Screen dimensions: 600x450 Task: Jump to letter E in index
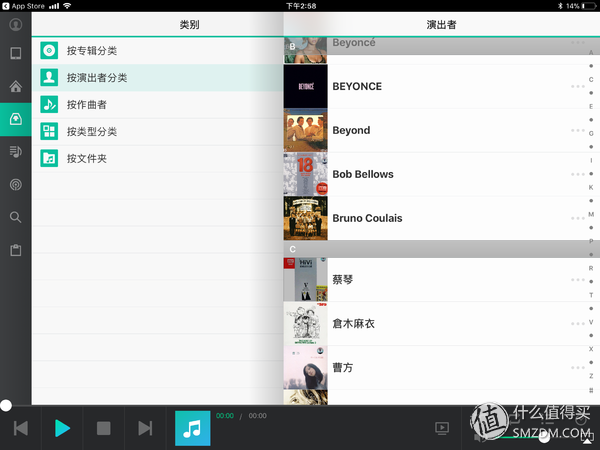(591, 106)
